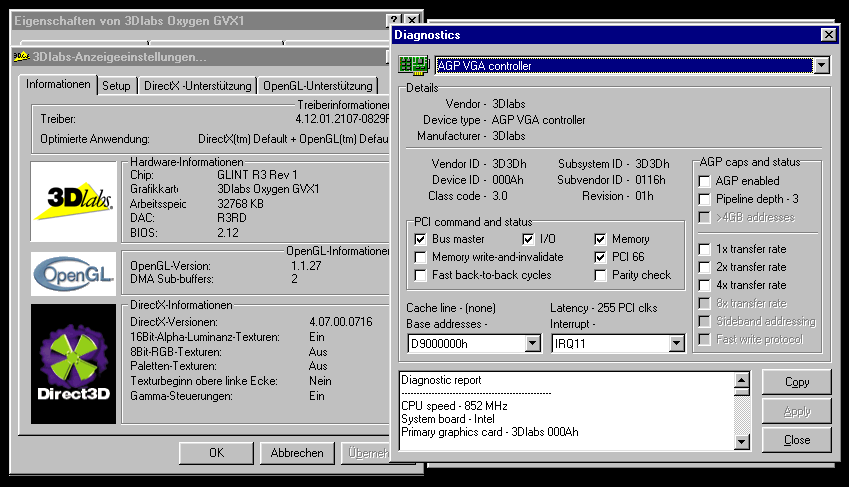Click the 'GLINT R3 Rev 1' chip value
This screenshot has width=849, height=487.
(257, 175)
